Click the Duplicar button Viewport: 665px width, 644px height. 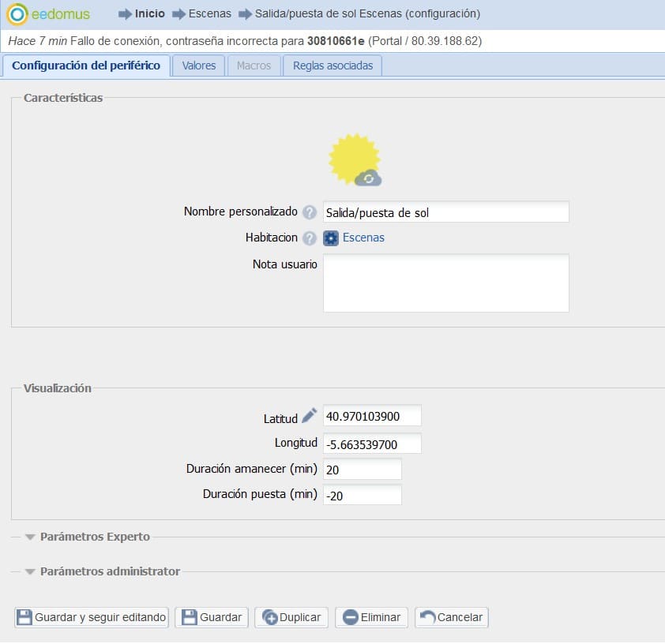(291, 617)
